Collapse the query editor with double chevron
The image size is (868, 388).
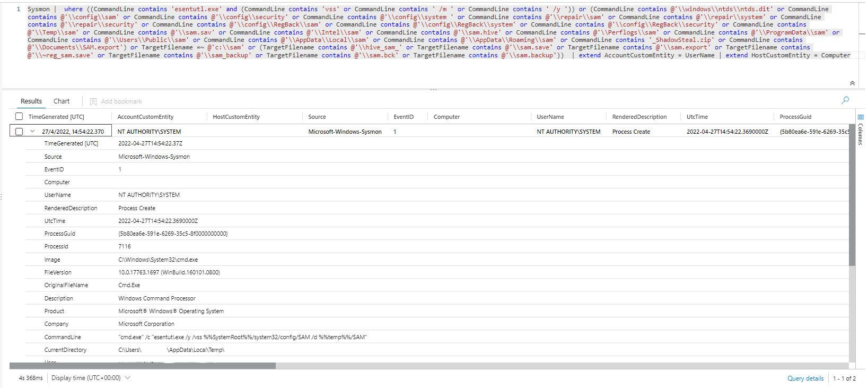click(852, 83)
